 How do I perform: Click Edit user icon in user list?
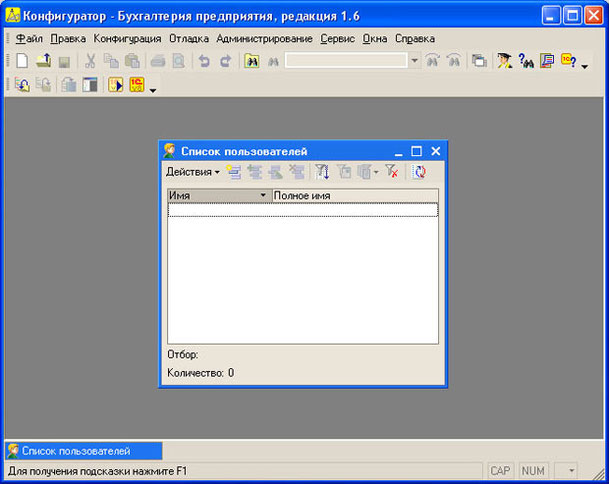276,172
